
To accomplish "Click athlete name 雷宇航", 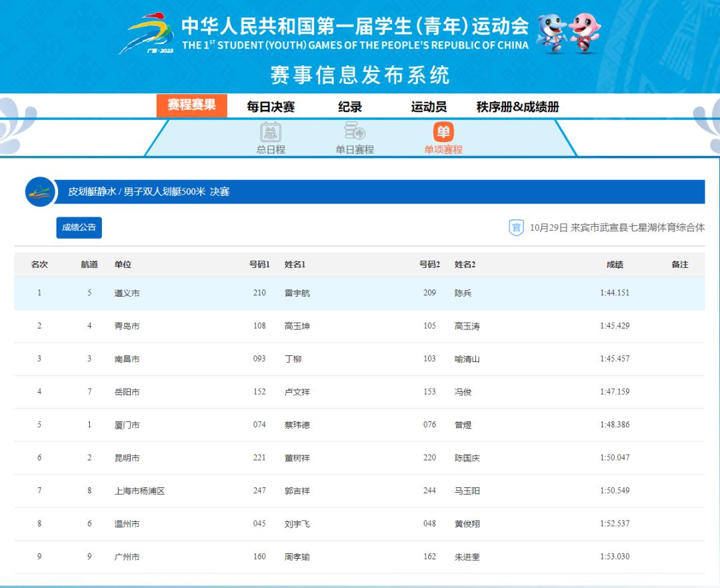I will pyautogui.click(x=297, y=293).
